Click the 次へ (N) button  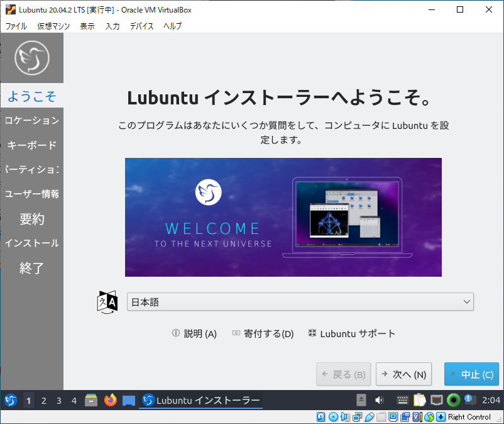pyautogui.click(x=403, y=374)
